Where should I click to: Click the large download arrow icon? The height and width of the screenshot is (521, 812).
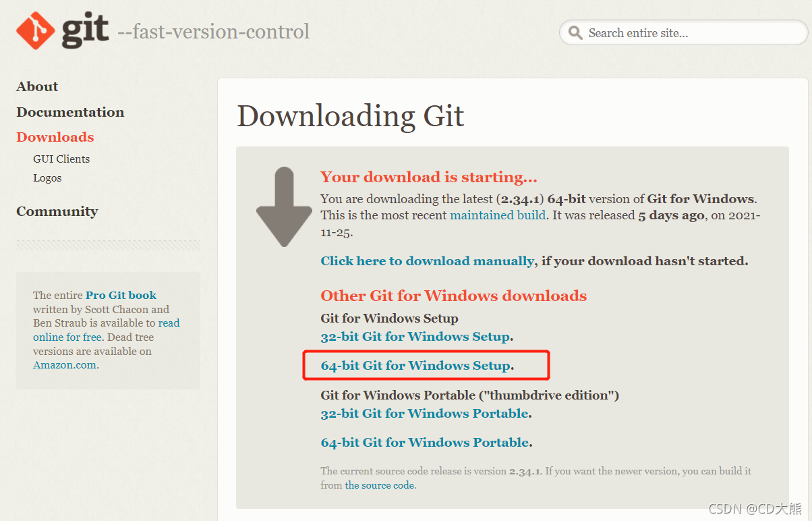pyautogui.click(x=284, y=207)
